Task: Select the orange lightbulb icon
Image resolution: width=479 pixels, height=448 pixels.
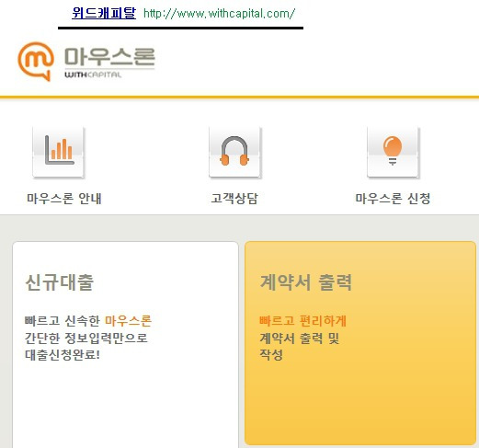Action: point(393,152)
